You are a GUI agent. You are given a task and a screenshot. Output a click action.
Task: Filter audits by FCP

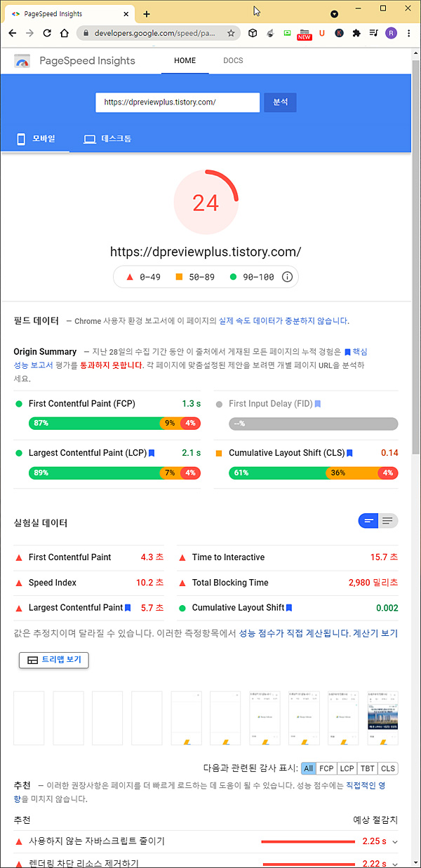[327, 768]
